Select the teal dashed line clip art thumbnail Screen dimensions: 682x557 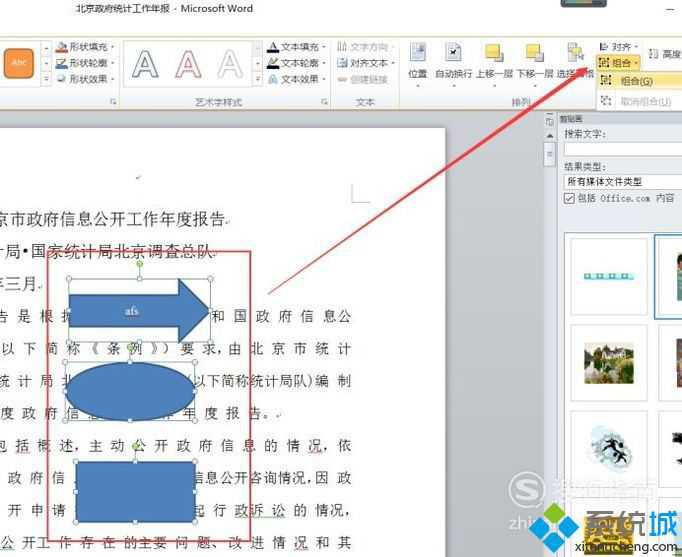point(608,276)
